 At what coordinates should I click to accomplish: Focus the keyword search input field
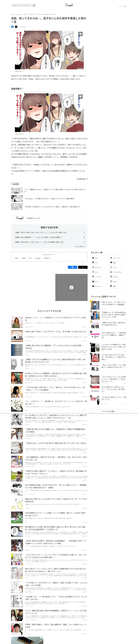tap(22, 5)
